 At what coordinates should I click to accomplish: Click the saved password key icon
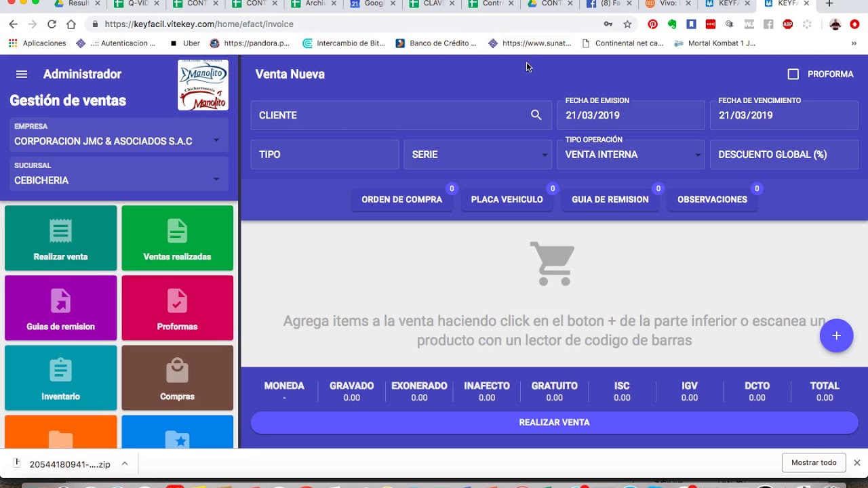click(x=608, y=24)
